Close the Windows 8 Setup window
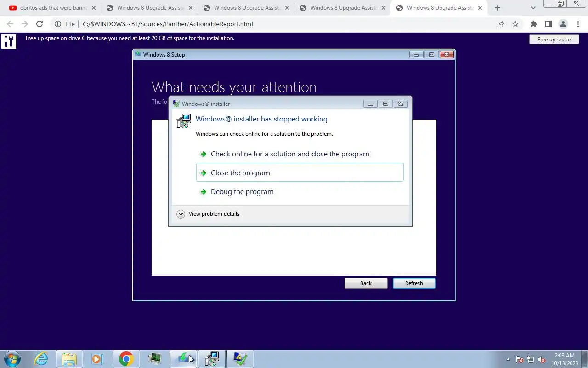The width and height of the screenshot is (588, 368). pyautogui.click(x=447, y=54)
